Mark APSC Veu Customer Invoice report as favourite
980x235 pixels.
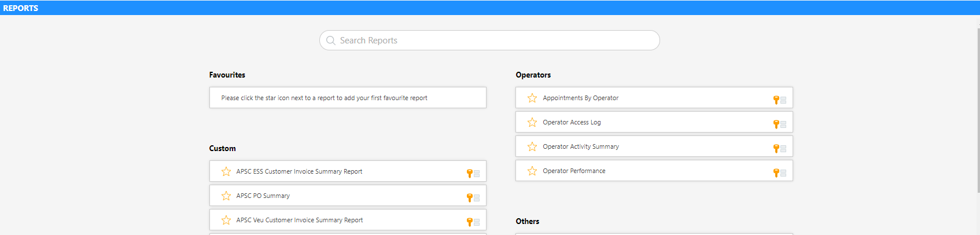[x=226, y=221]
